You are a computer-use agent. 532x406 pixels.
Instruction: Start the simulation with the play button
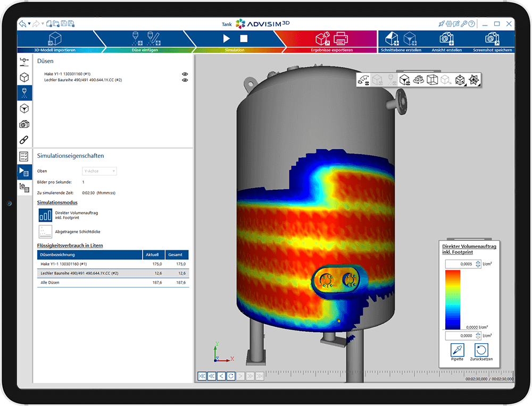(x=226, y=39)
